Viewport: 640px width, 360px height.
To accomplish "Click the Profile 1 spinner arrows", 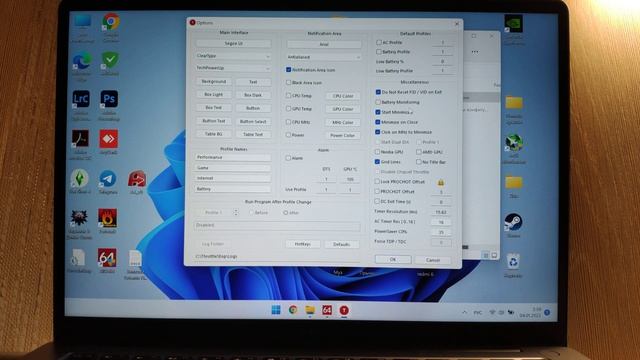I will point(236,212).
